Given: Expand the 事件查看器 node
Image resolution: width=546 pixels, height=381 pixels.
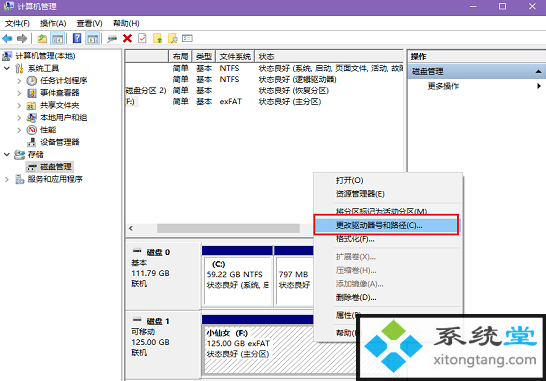Looking at the screenshot, I should (19, 93).
